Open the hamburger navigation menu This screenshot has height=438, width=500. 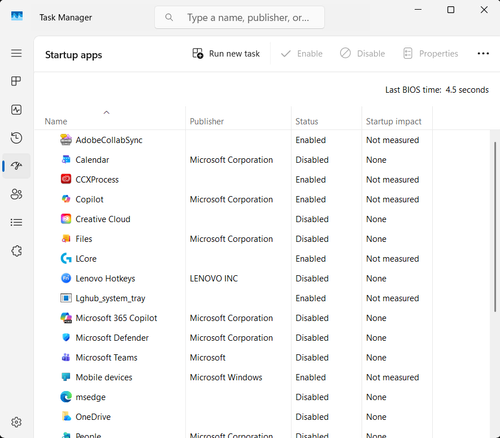coord(16,53)
